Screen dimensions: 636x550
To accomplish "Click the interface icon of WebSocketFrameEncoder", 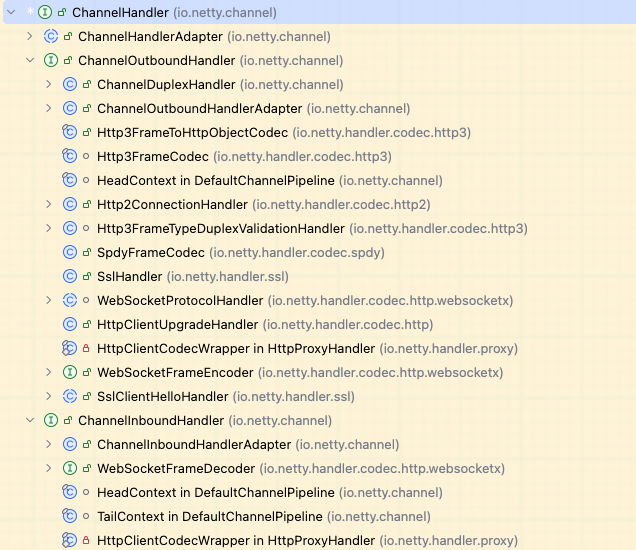I will 70,372.
